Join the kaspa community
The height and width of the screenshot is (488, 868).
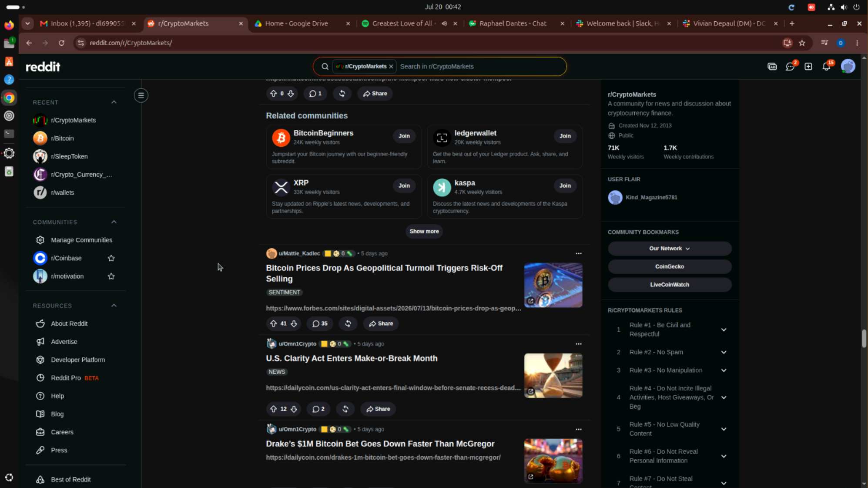(565, 186)
